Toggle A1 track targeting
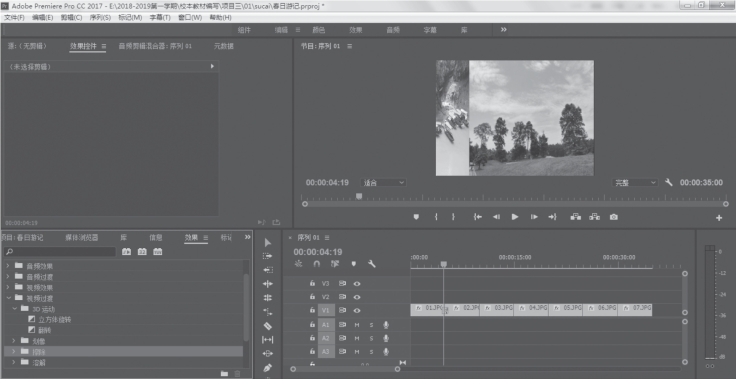Viewport: 736px width, 379px height. tap(326, 325)
